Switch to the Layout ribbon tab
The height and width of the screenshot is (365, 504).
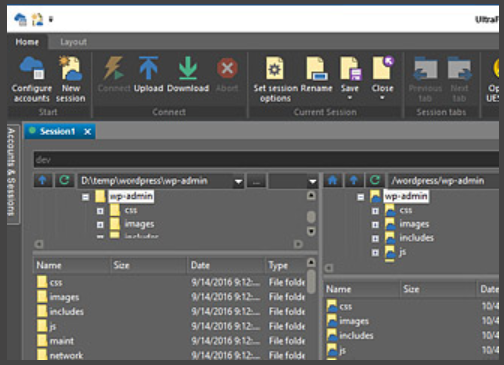73,42
